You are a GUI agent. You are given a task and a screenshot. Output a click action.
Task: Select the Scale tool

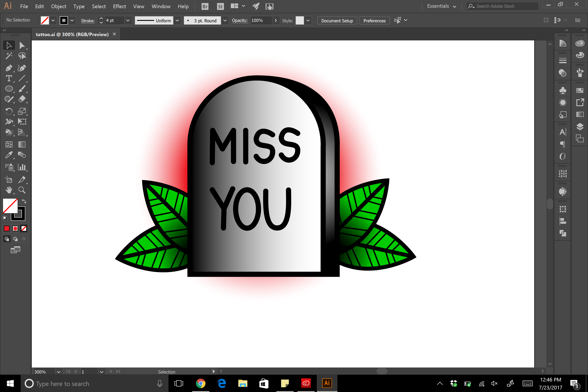22,111
